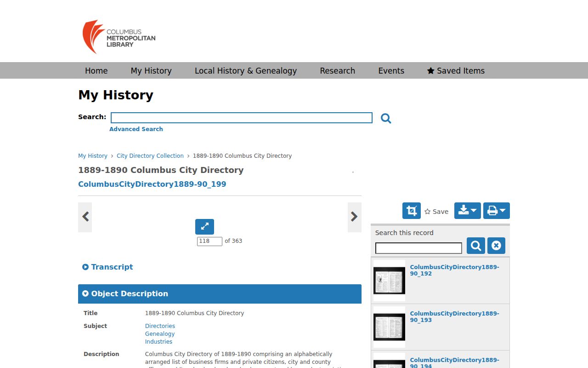Open the print dropdown menu
The width and height of the screenshot is (588, 368).
pos(497,211)
